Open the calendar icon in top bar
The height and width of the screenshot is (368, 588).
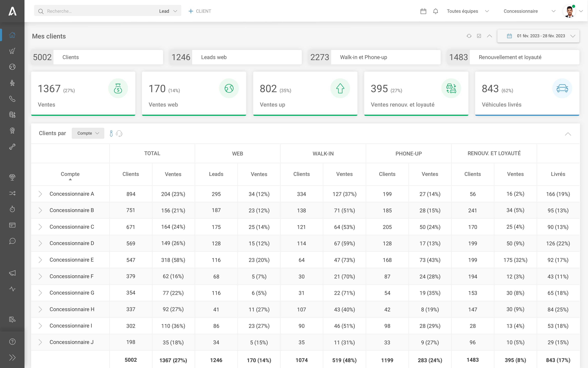pos(423,11)
